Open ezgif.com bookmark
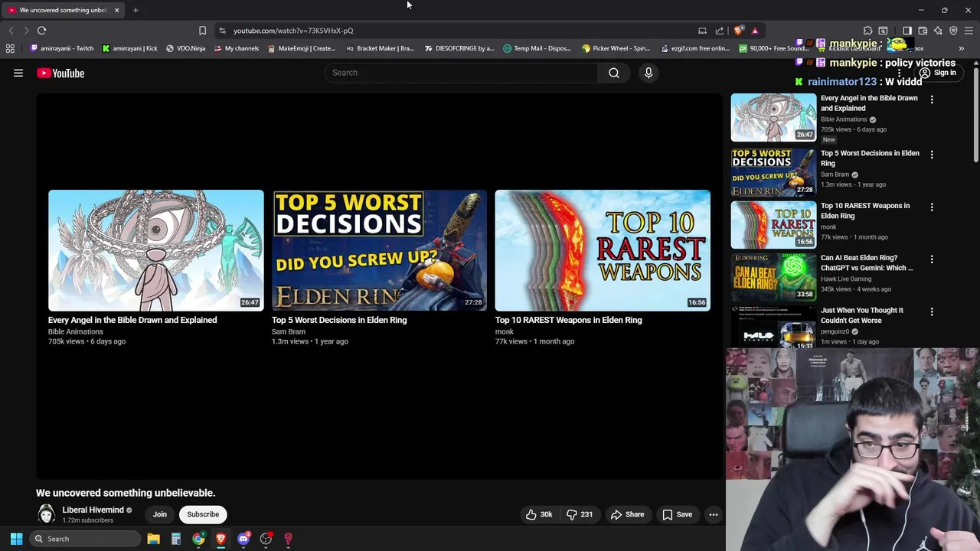 coord(695,48)
